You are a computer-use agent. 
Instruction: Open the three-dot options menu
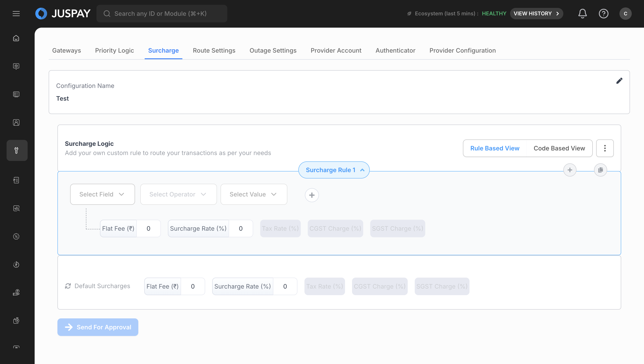coord(605,148)
